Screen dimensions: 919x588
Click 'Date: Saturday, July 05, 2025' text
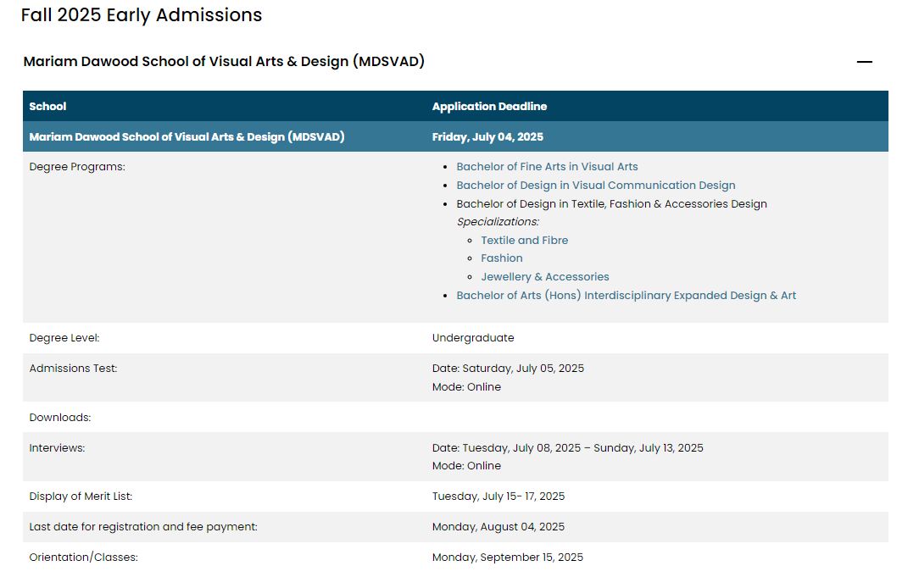coord(508,369)
